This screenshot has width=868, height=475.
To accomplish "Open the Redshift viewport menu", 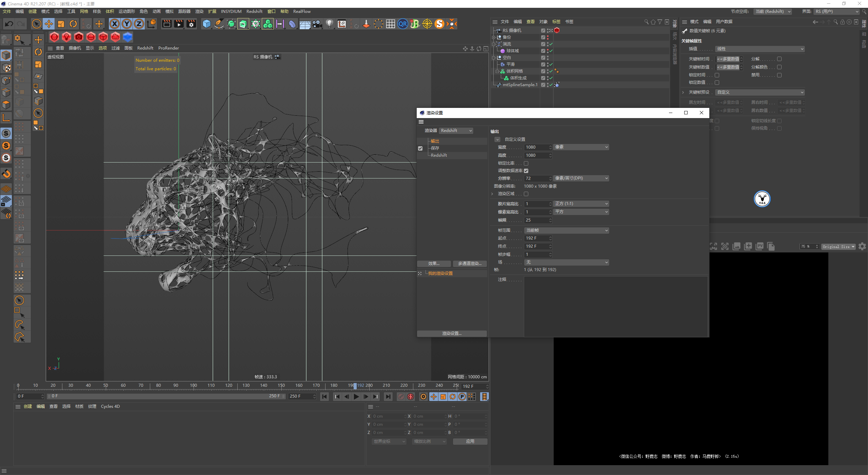I will click(x=145, y=48).
